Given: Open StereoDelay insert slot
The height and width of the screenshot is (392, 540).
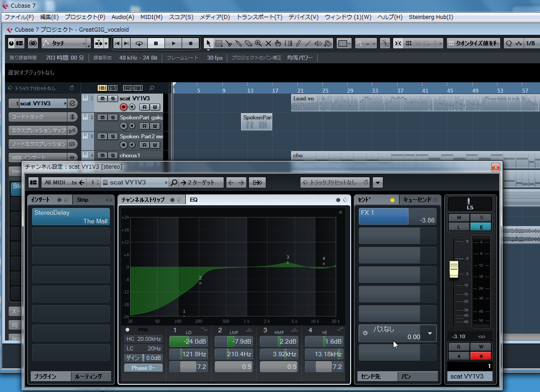Looking at the screenshot, I should (x=71, y=217).
